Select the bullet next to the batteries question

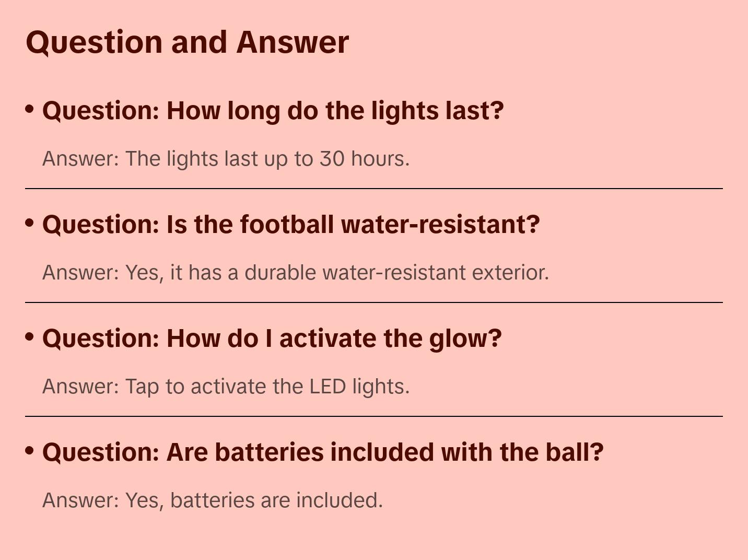pyautogui.click(x=30, y=451)
